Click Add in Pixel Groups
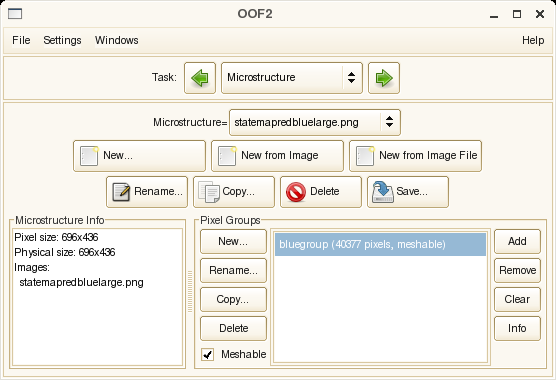 point(517,241)
